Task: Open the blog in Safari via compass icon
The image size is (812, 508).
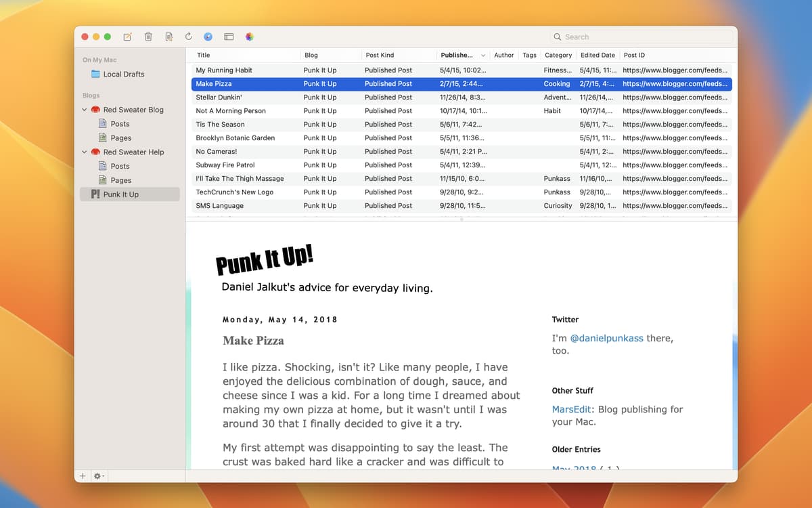Action: tap(208, 37)
